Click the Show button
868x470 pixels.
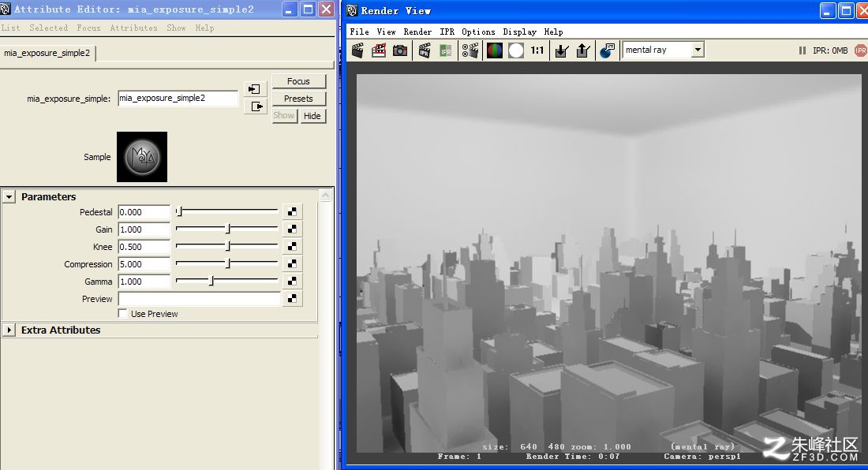pyautogui.click(x=284, y=116)
